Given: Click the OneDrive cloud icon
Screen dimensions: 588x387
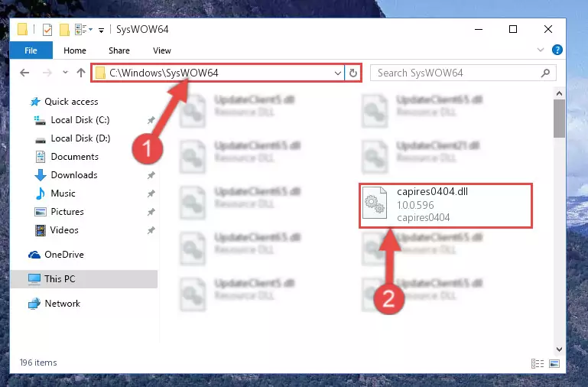Looking at the screenshot, I should pos(34,255).
